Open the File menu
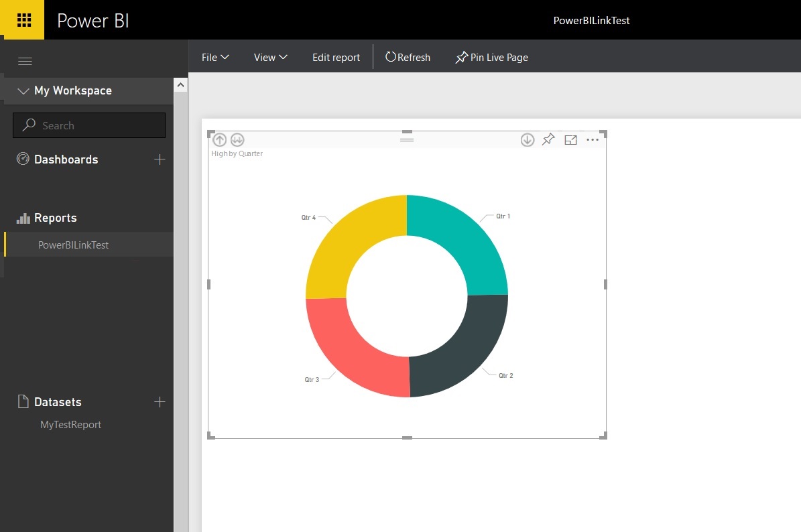The height and width of the screenshot is (532, 801). tap(214, 57)
